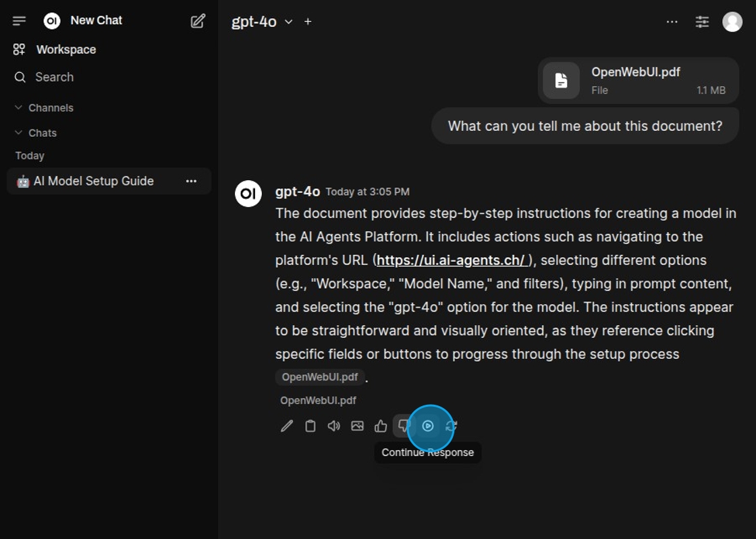Give thumbs down to the response
756x539 pixels.
click(404, 426)
